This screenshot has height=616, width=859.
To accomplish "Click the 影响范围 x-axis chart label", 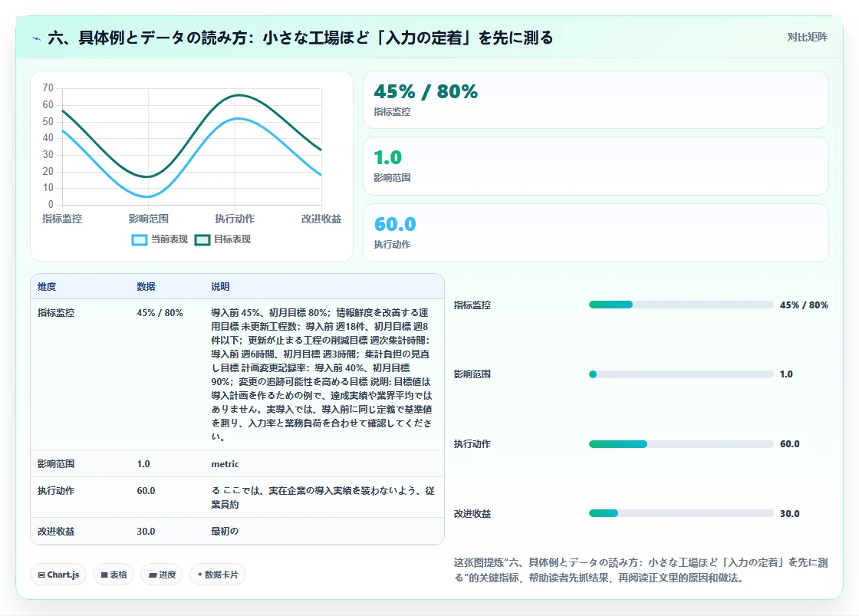I will coord(149,219).
